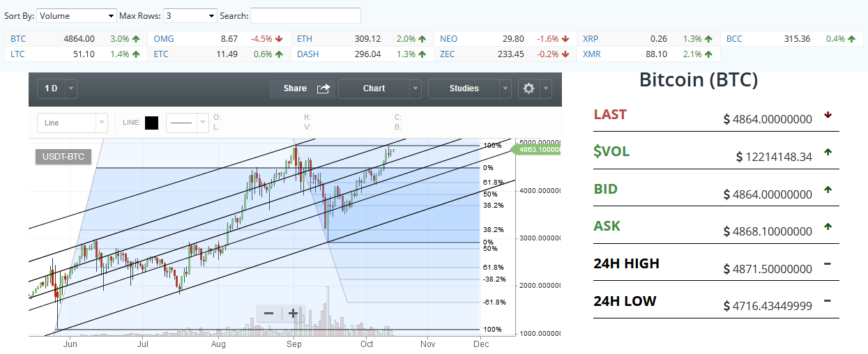Click the ETH green up arrow
The image size is (868, 354).
422,39
